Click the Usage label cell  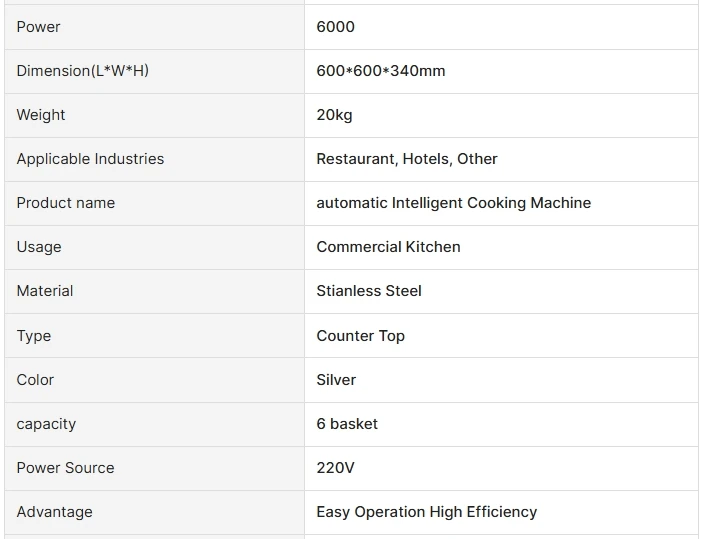[39, 247]
